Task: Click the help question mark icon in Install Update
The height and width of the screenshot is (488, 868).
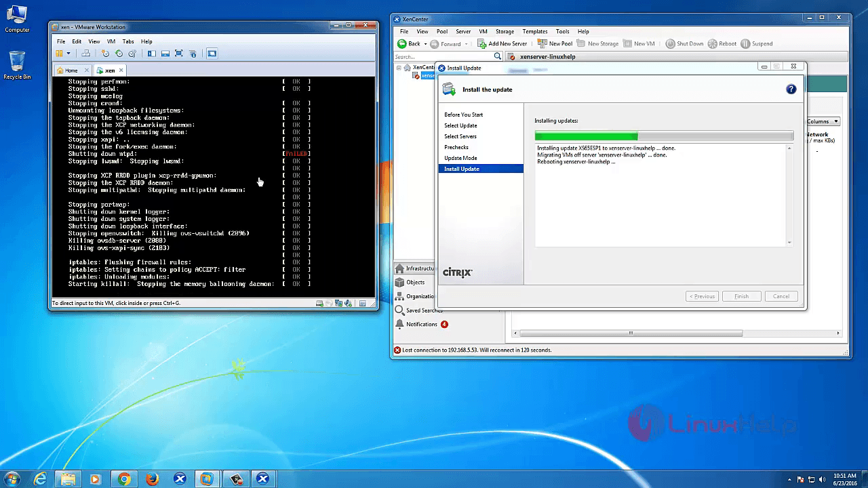Action: [791, 89]
